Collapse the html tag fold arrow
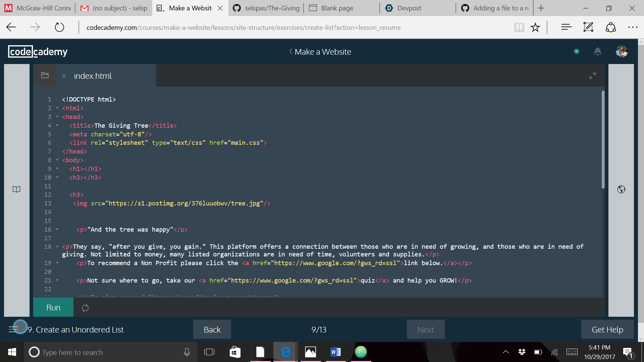 point(57,108)
